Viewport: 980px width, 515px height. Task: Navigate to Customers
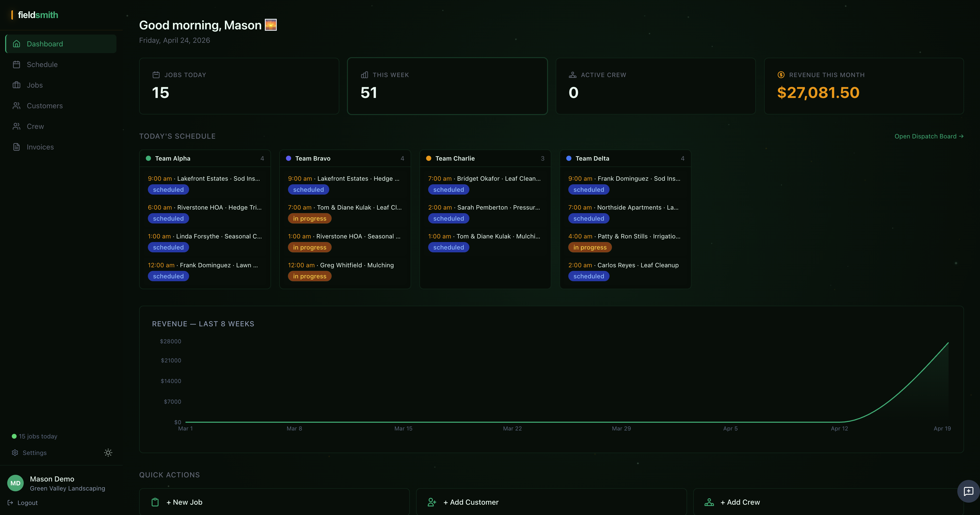point(61,105)
